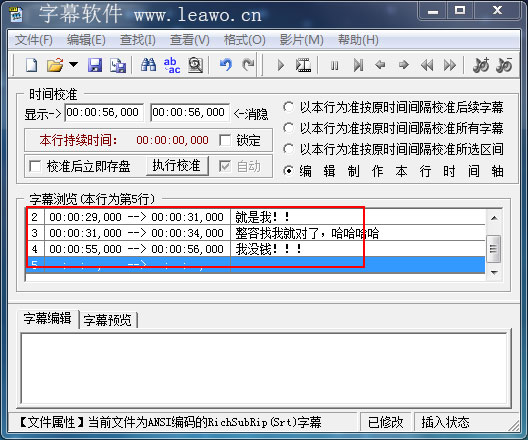Click the ab-ac replace icon
The width and height of the screenshot is (528, 440).
pos(172,65)
